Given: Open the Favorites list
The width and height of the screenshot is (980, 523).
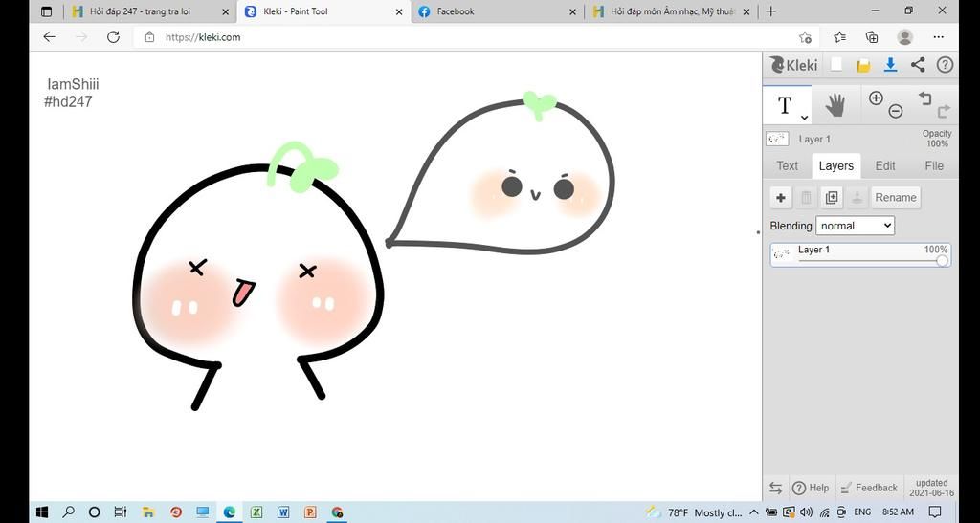Looking at the screenshot, I should pyautogui.click(x=839, y=37).
